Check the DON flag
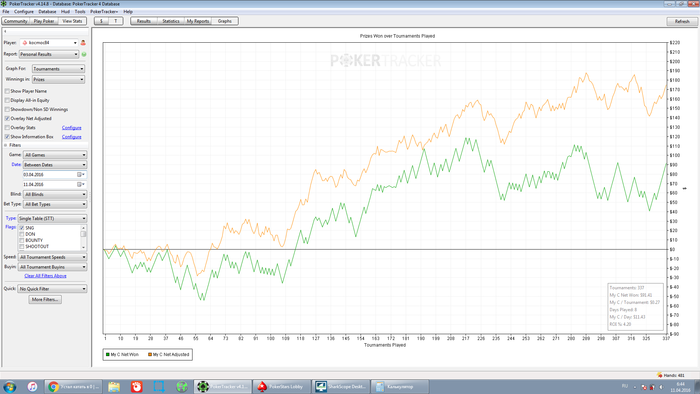Screen dimensions: 700x394 (x=21, y=234)
